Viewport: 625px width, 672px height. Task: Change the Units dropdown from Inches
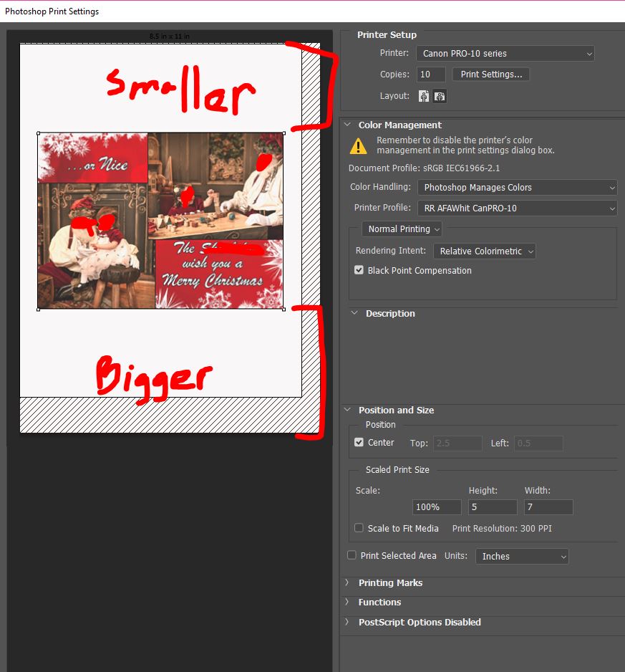point(522,557)
